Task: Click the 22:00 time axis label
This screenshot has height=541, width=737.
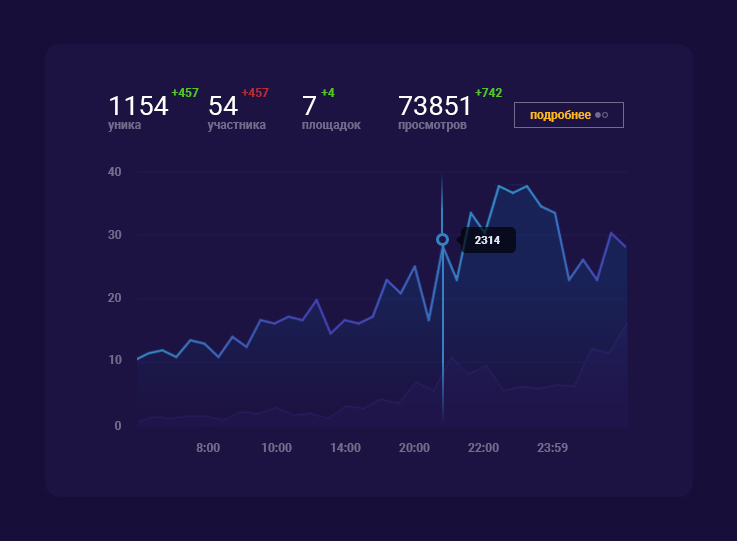Action: (x=483, y=447)
